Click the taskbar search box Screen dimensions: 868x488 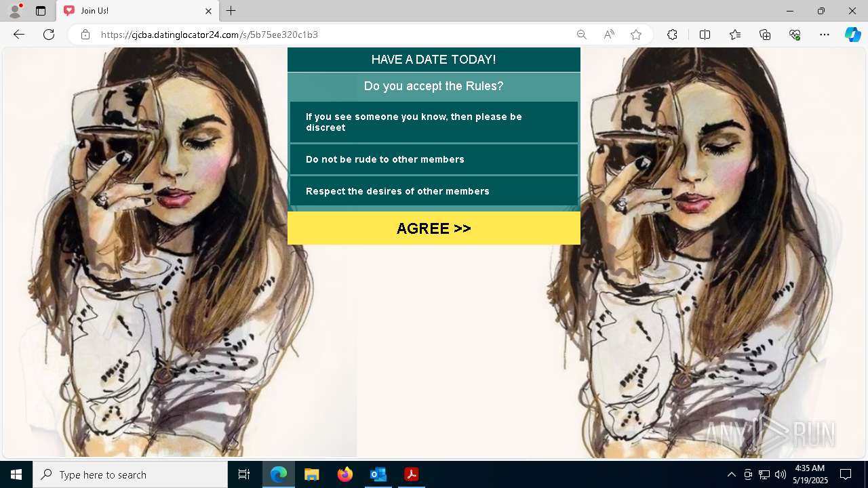click(130, 474)
